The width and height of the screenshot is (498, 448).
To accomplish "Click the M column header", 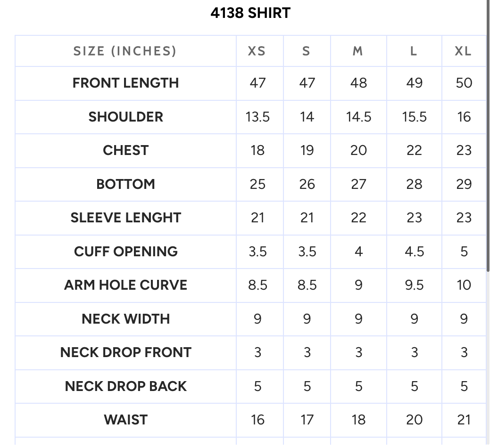I will (357, 51).
